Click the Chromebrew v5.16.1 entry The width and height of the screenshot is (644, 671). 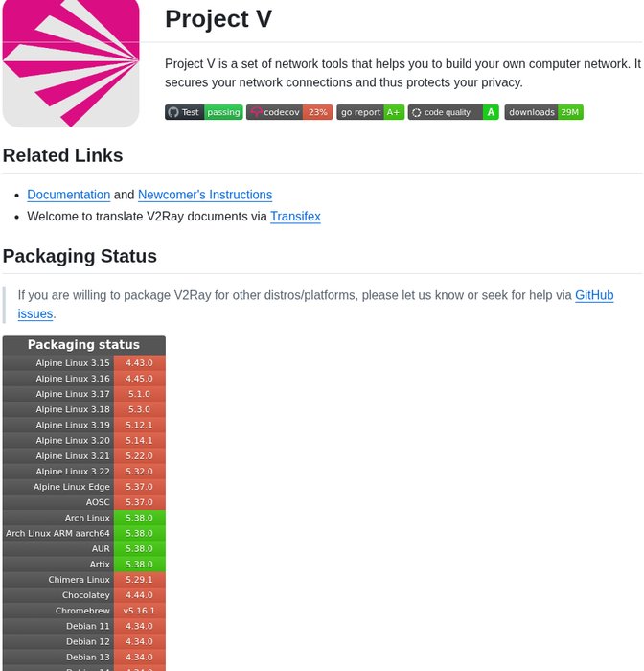[139, 611]
